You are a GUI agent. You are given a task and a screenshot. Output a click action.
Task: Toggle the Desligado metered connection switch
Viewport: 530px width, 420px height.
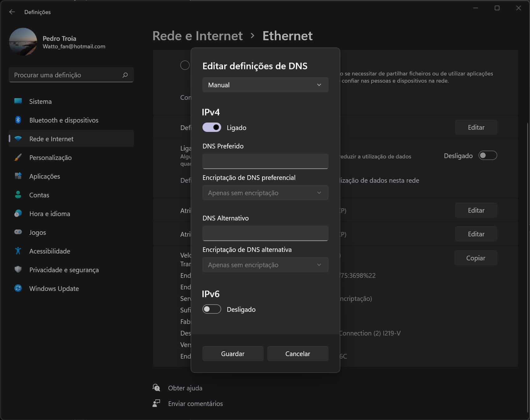coord(488,155)
